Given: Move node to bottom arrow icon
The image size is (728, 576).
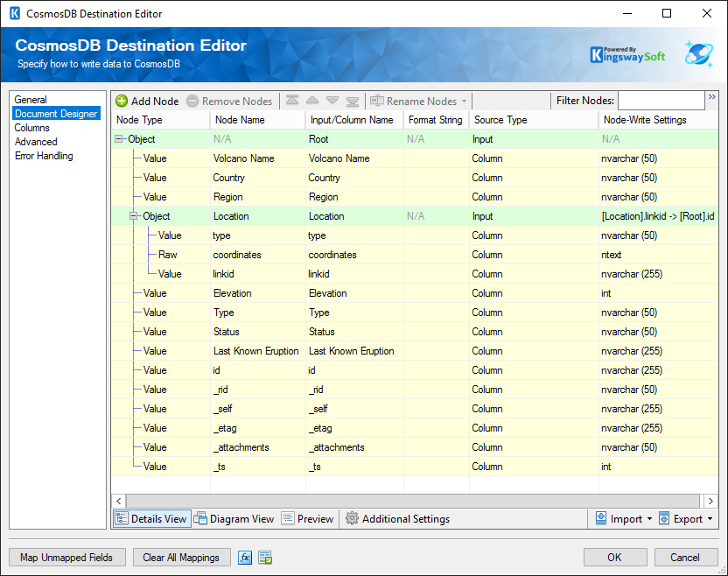Looking at the screenshot, I should [x=353, y=101].
